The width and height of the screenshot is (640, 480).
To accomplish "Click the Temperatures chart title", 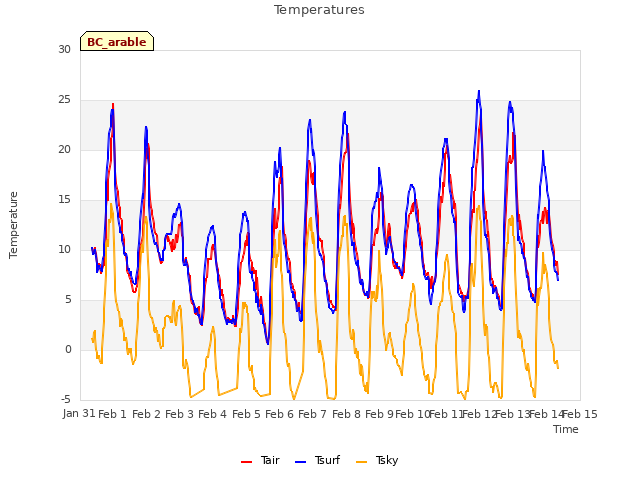I will [319, 10].
